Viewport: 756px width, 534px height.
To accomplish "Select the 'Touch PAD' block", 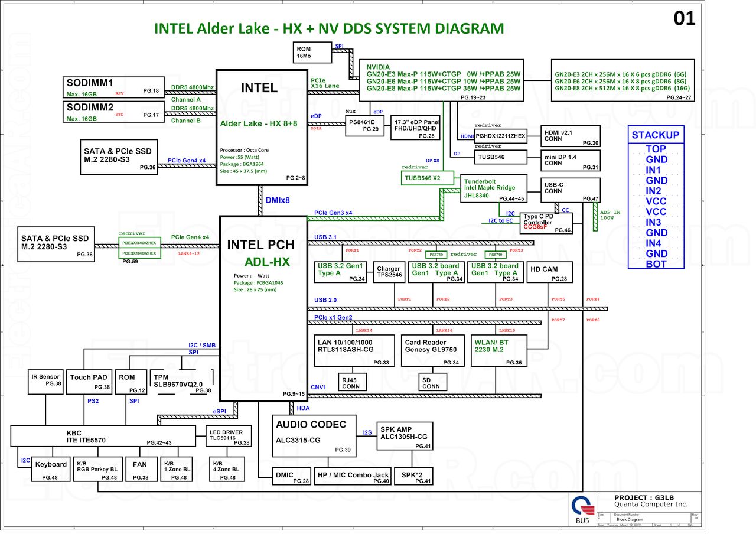I will pos(89,382).
